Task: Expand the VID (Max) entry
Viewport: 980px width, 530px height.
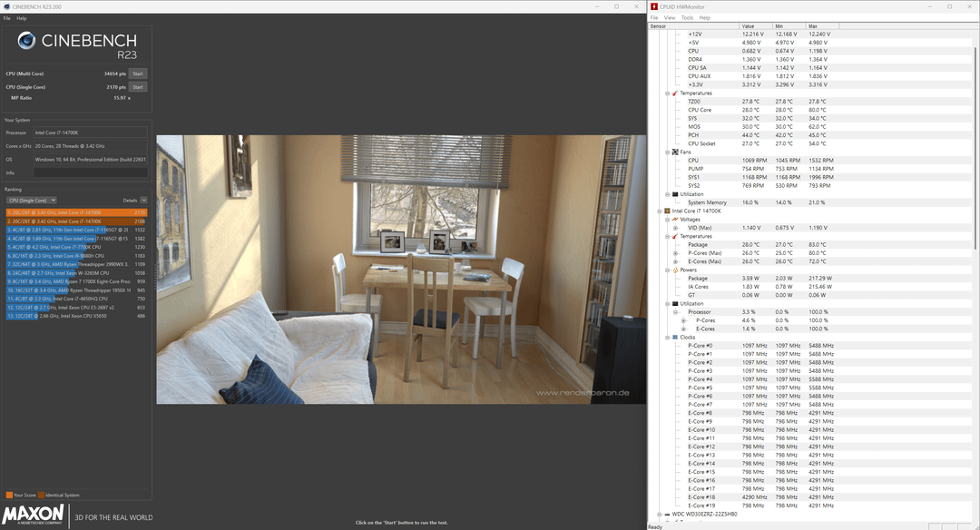Action: point(676,228)
